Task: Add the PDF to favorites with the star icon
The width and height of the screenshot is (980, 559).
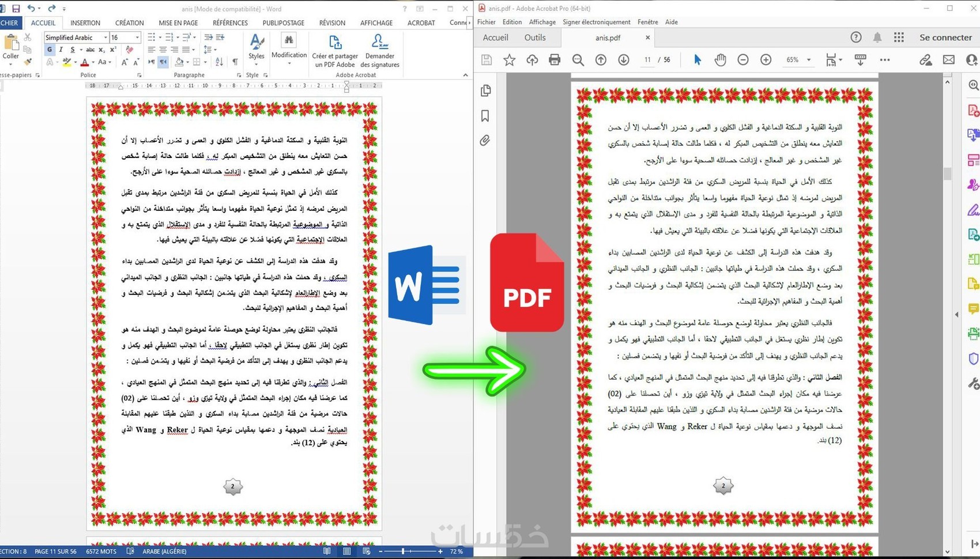Action: [510, 60]
